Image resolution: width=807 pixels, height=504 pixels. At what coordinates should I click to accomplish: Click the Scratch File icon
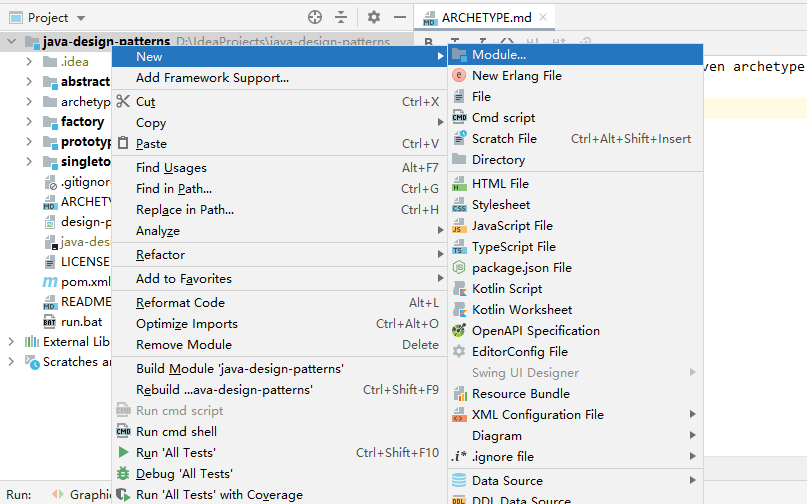pyautogui.click(x=459, y=138)
